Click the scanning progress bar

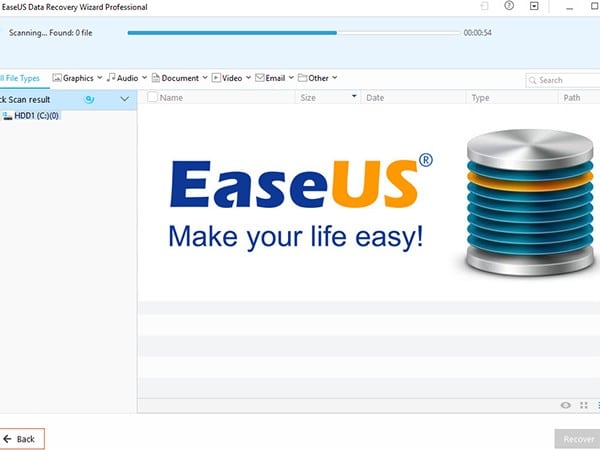click(x=293, y=33)
